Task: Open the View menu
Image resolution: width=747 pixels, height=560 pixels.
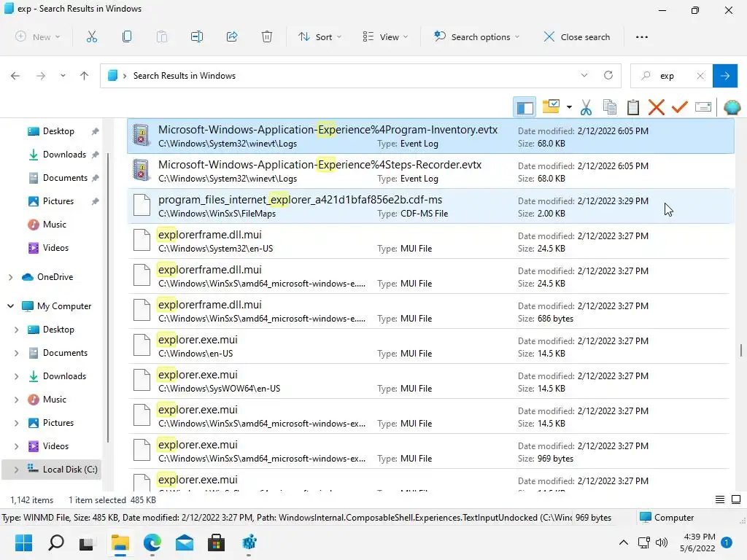Action: [x=385, y=36]
